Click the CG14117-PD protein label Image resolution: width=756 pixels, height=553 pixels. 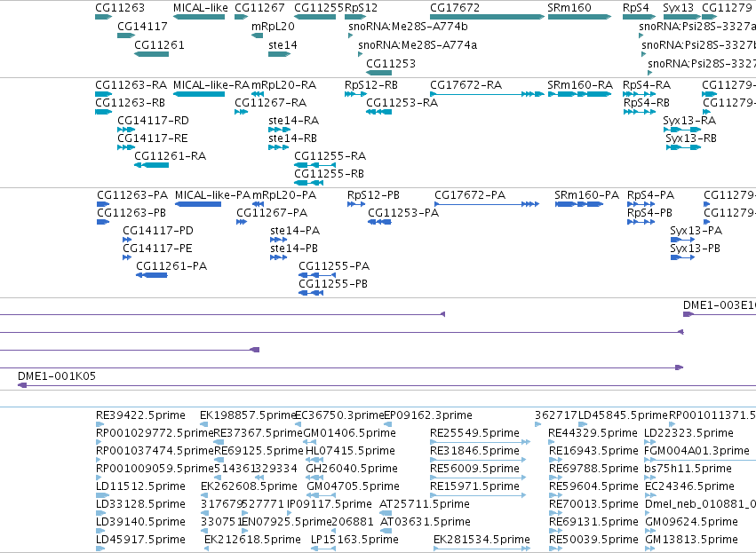(x=158, y=231)
